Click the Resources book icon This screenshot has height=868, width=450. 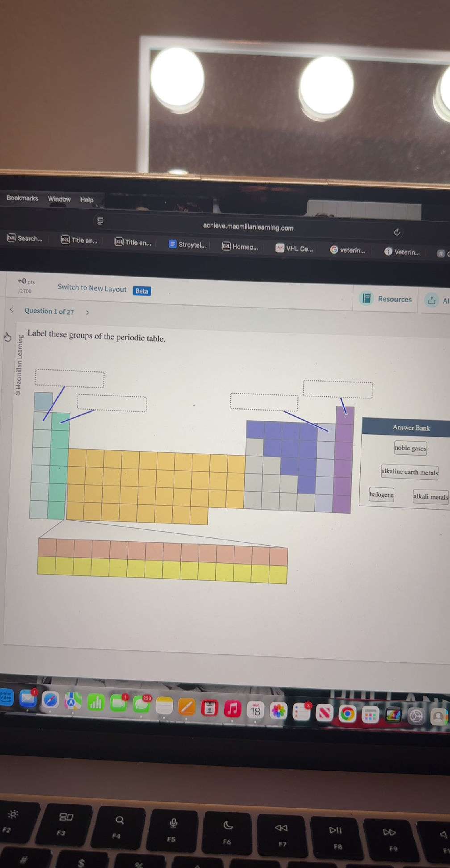click(366, 298)
